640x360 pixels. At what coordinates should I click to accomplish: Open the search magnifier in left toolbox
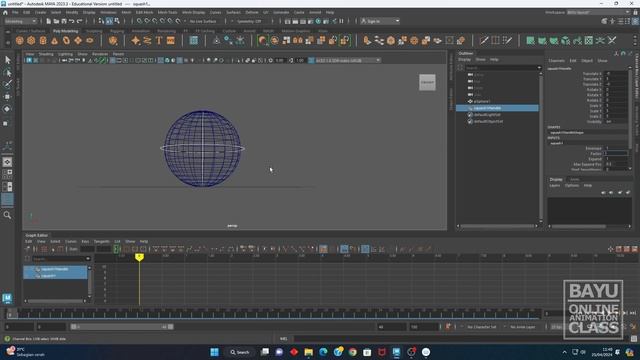7,215
